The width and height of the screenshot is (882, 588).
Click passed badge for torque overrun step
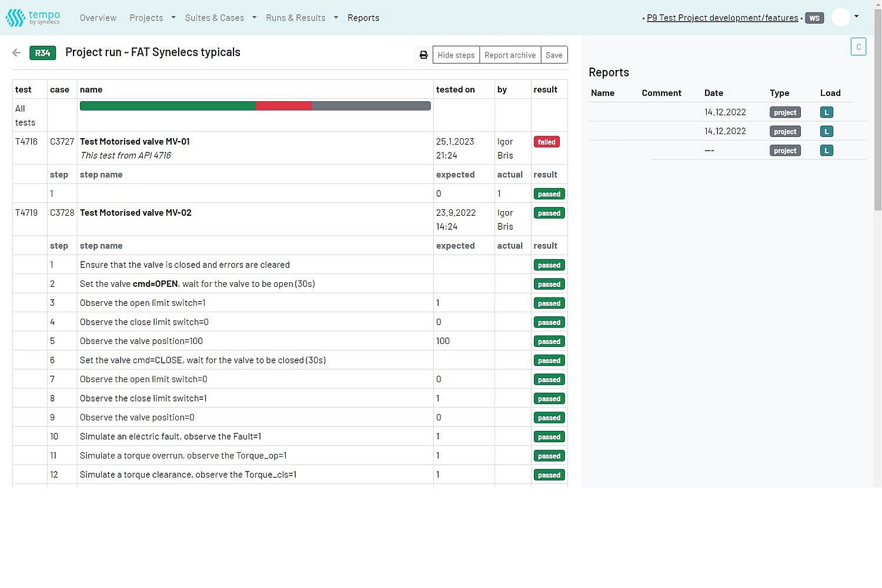tap(549, 456)
